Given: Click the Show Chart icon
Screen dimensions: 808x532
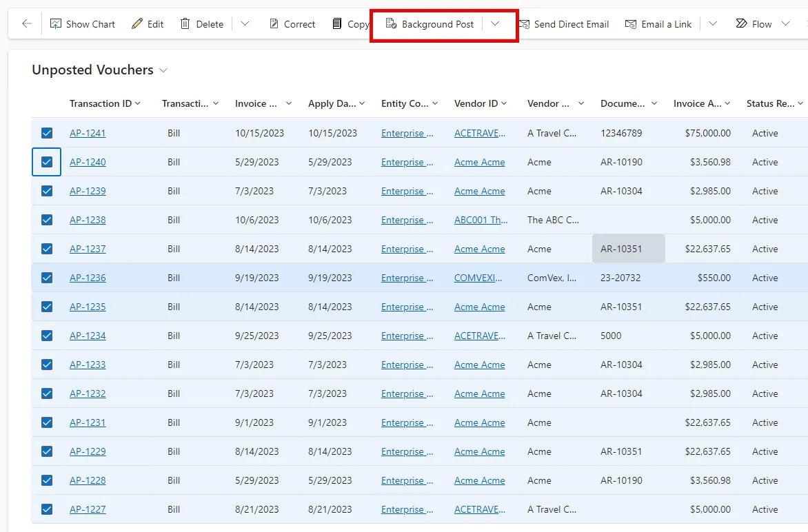Looking at the screenshot, I should click(x=56, y=23).
